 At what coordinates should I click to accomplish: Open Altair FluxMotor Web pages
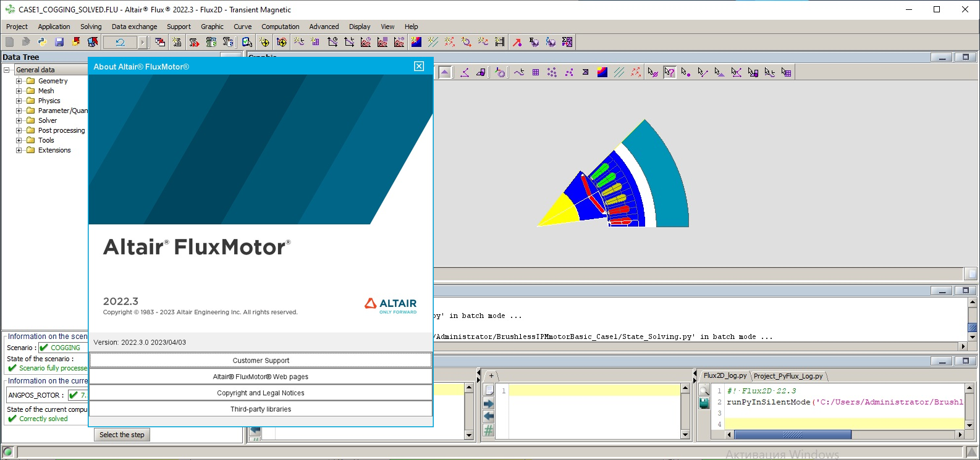pyautogui.click(x=261, y=377)
